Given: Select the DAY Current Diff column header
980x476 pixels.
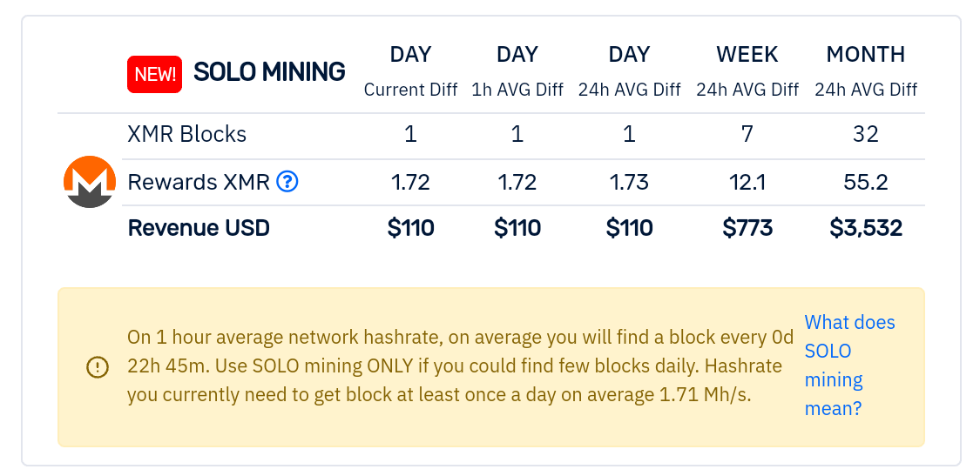Looking at the screenshot, I should coord(410,70).
